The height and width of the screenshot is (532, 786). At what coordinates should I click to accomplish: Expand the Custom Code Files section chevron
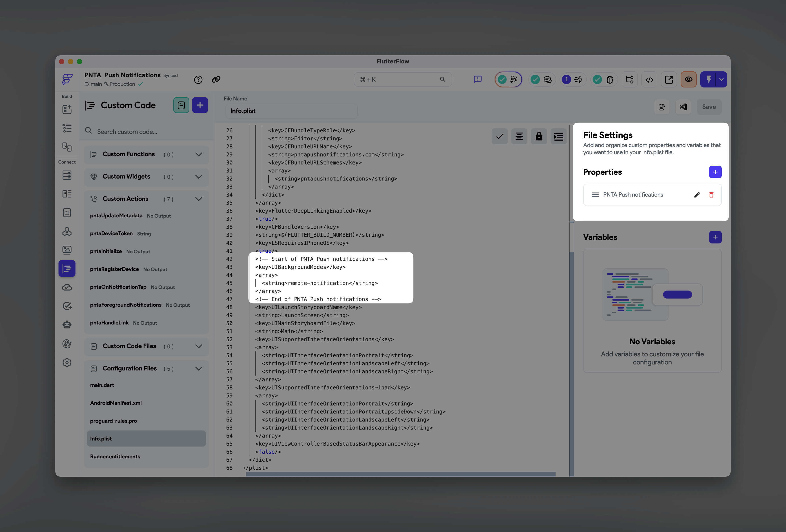199,346
